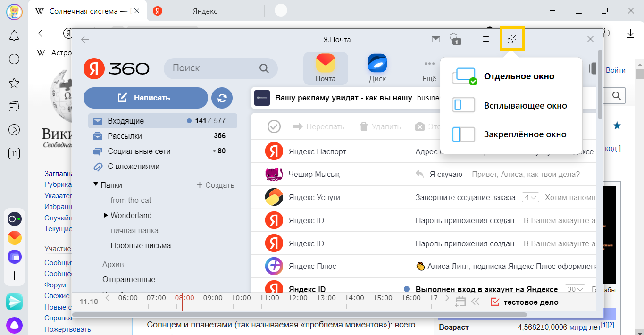Open the mail envelope icon in title bar

coord(436,39)
